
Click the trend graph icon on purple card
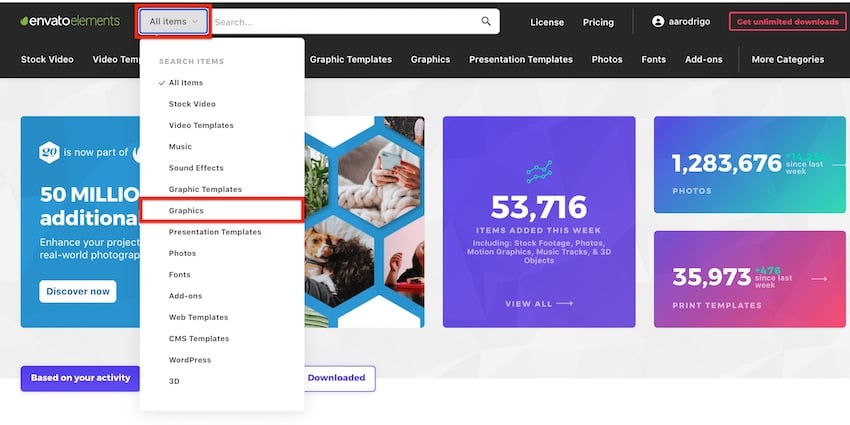[x=539, y=171]
